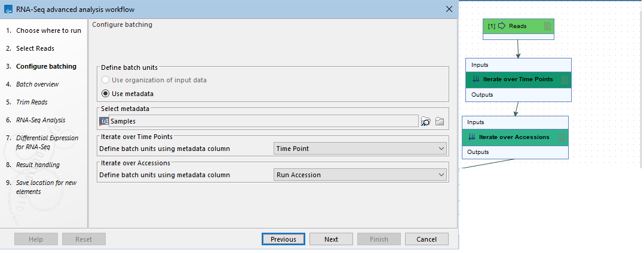Go to the Select Reads step
The image size is (644, 253).
click(x=35, y=48)
